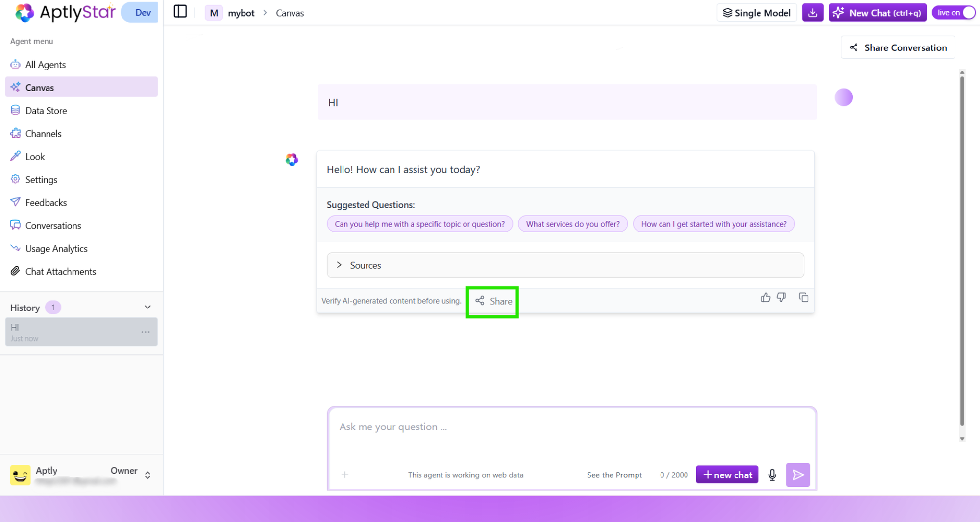Click the download conversation icon
Screen dimensions: 980x522
click(812, 13)
